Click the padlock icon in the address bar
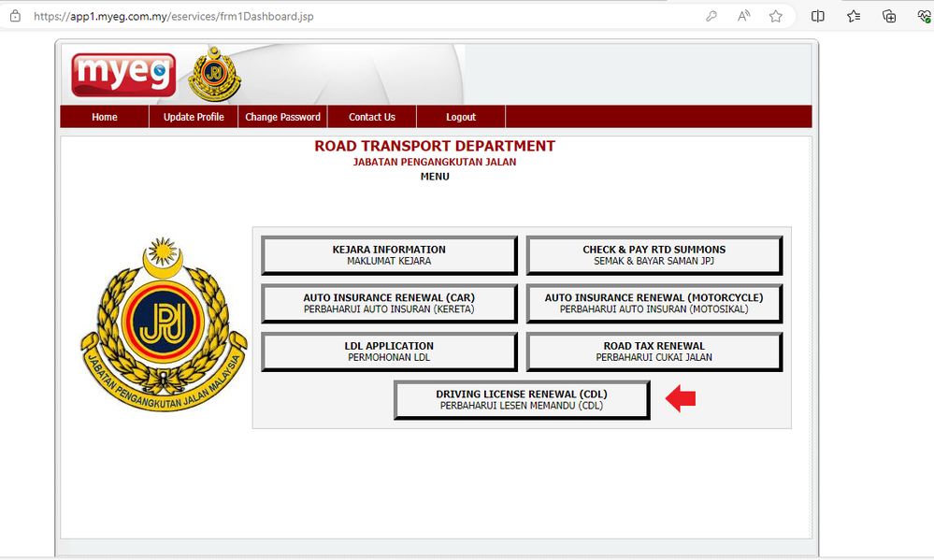This screenshot has height=560, width=934. (x=14, y=16)
